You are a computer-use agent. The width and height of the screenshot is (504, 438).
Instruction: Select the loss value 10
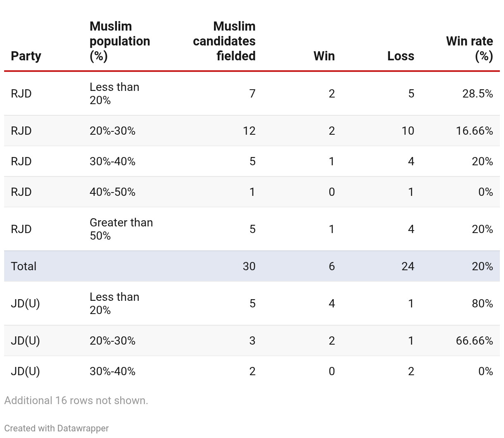click(407, 131)
